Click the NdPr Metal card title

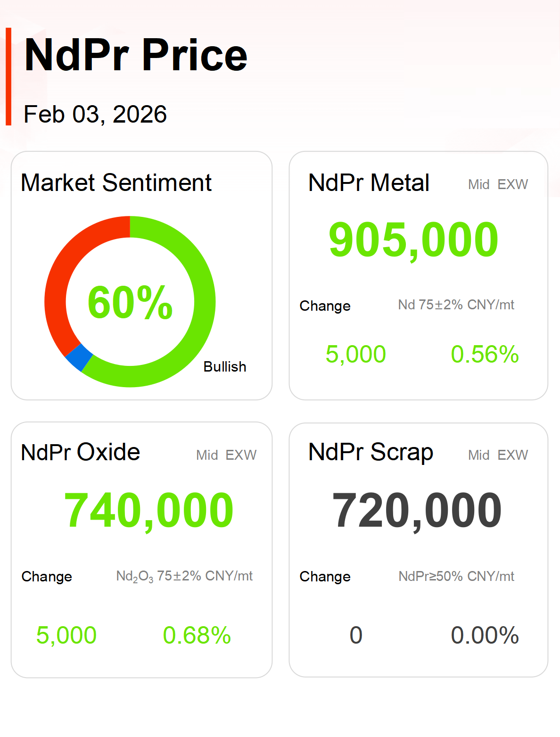(x=369, y=183)
